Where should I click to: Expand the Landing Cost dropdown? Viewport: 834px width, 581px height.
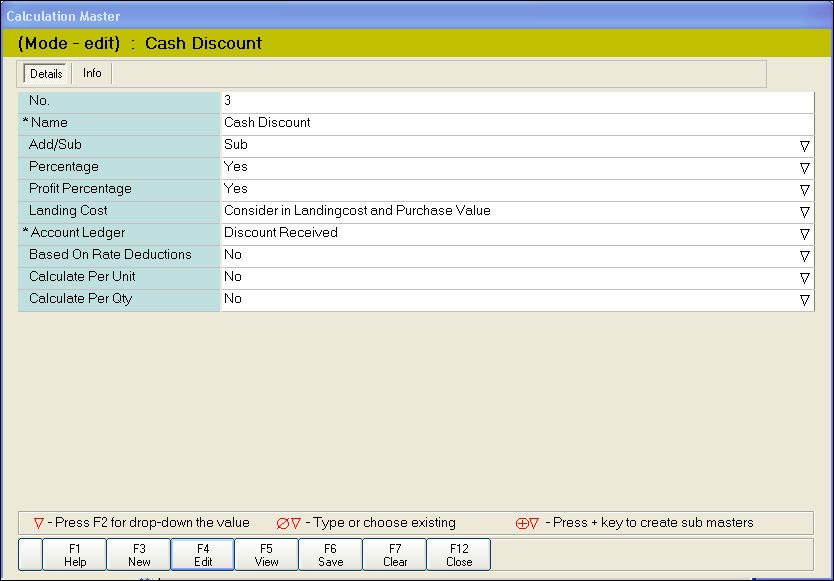(x=804, y=211)
